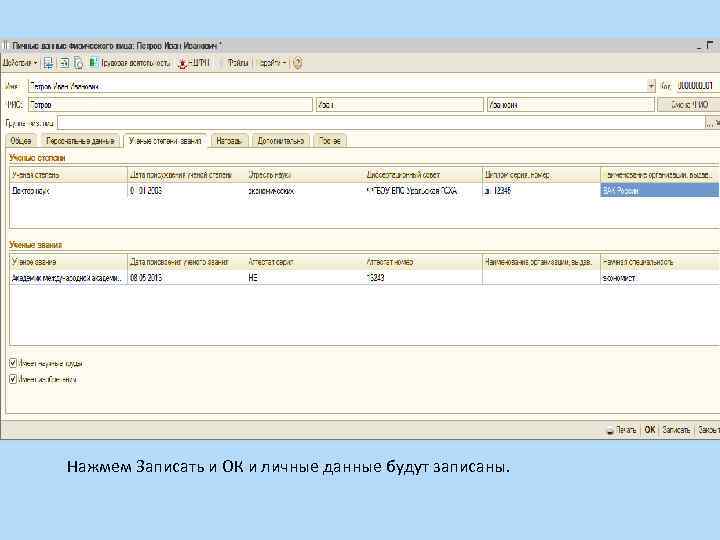Select the экономических cell
The height and width of the screenshot is (540, 720).
[305, 191]
